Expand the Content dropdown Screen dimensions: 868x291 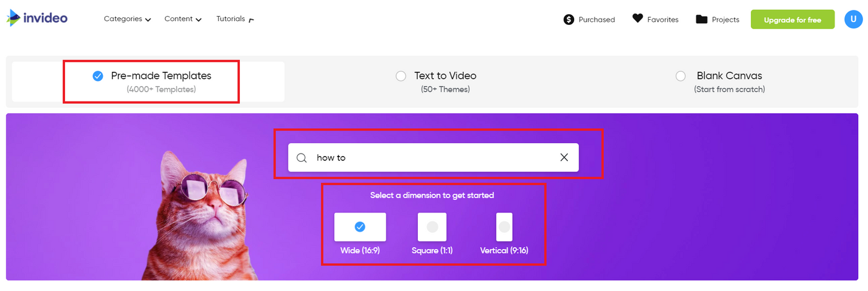click(183, 19)
